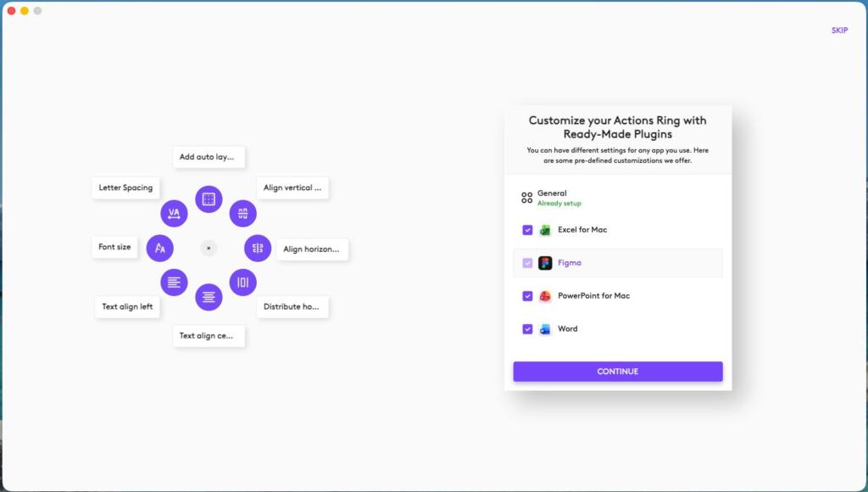Uncheck the Excel for Mac checkbox

(527, 230)
